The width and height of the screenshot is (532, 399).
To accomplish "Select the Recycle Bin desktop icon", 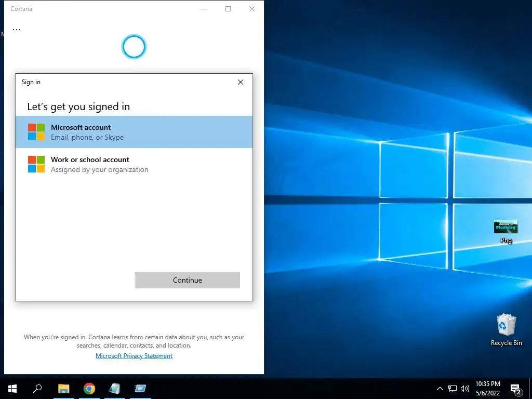I will [x=506, y=329].
